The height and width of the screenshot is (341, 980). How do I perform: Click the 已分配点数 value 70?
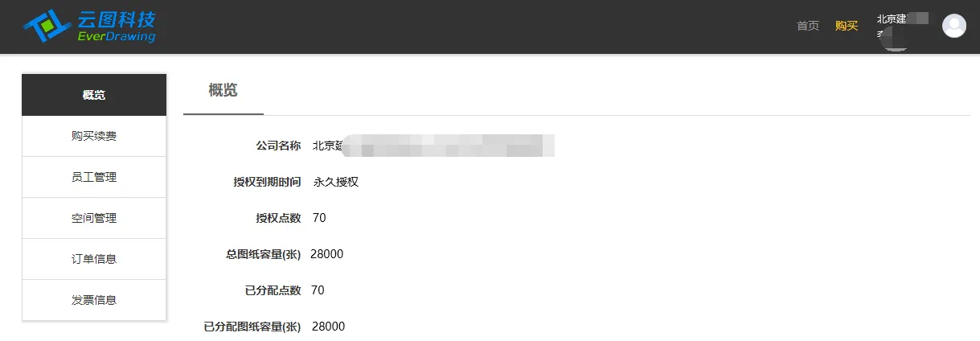pyautogui.click(x=318, y=290)
